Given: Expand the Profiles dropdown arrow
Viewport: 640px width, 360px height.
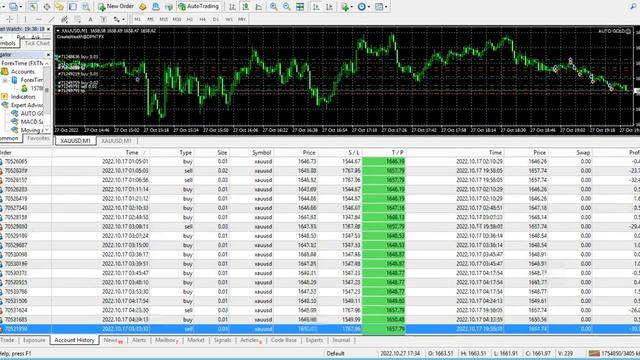Looking at the screenshot, I should [21, 7].
